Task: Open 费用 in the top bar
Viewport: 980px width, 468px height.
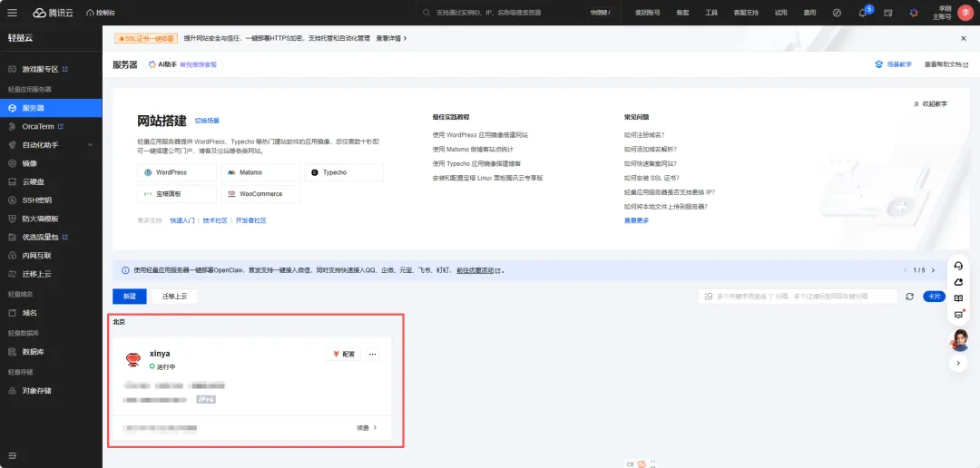Action: tap(809, 13)
